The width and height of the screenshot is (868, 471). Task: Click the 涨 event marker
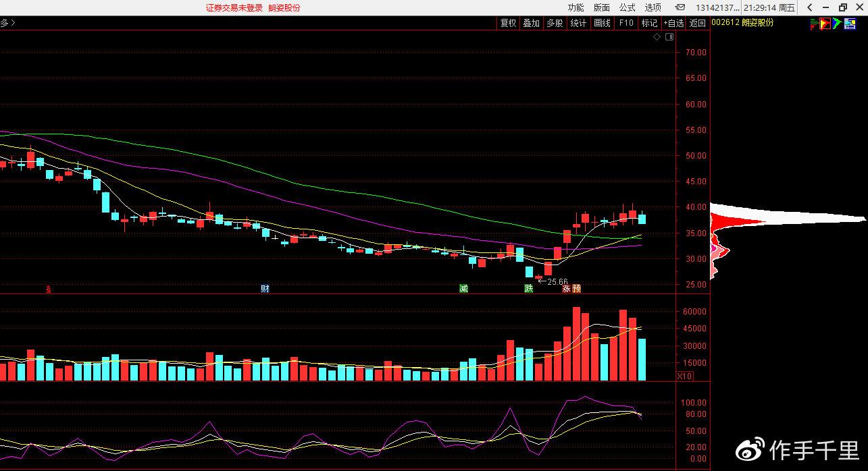coord(566,289)
